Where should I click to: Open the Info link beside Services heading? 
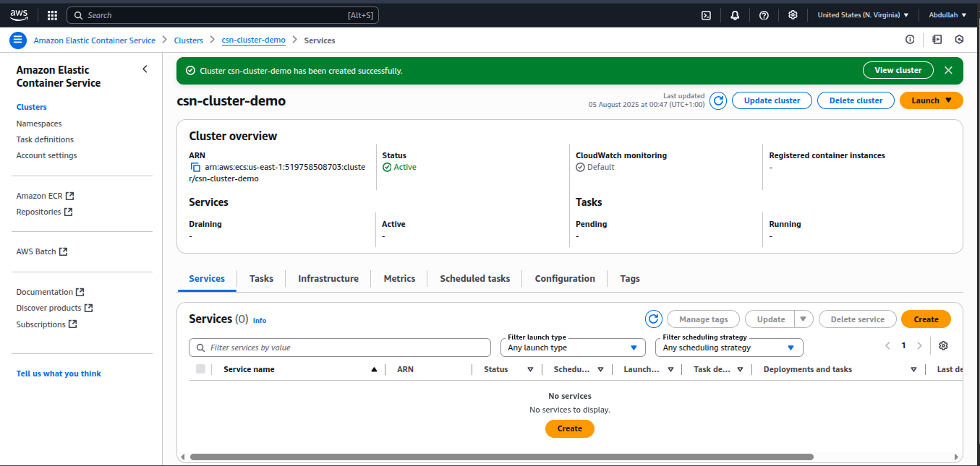260,320
